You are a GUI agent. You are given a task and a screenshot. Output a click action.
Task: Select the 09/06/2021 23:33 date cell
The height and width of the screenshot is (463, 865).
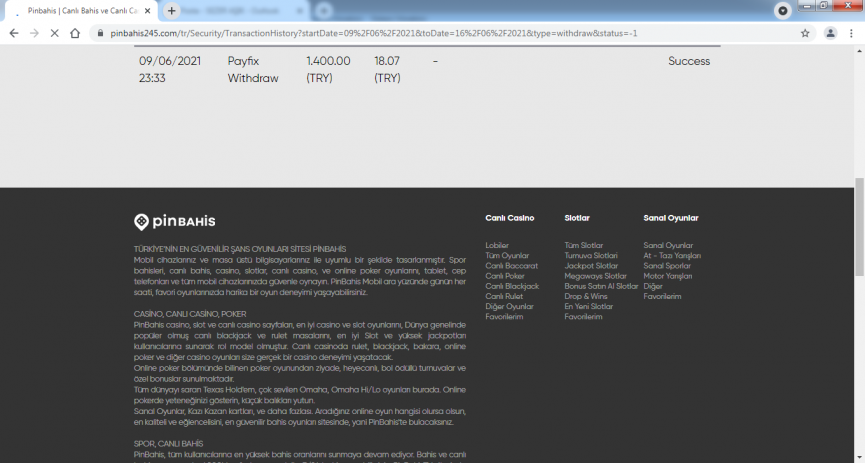pyautogui.click(x=170, y=70)
